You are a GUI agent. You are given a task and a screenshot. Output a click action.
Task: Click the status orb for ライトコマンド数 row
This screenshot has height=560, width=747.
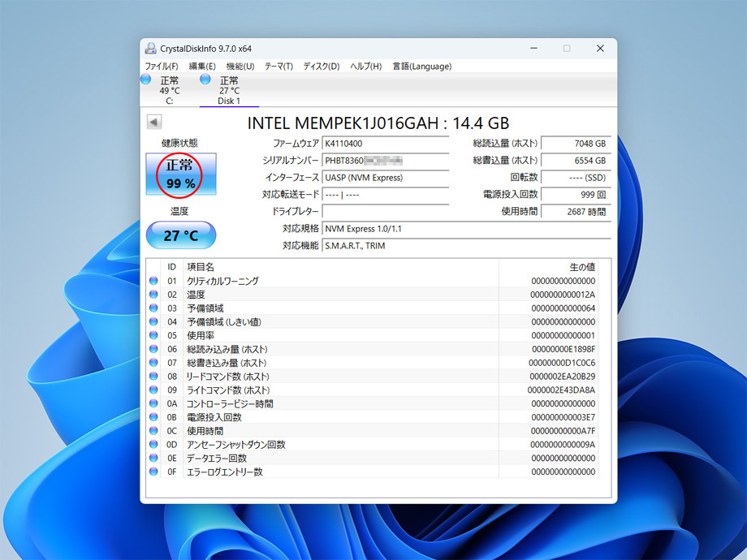click(153, 390)
